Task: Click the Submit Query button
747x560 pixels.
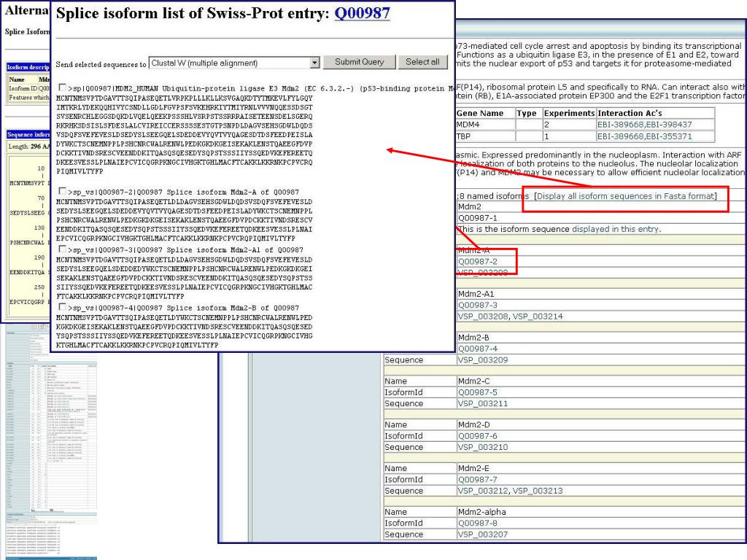Action: [x=359, y=62]
